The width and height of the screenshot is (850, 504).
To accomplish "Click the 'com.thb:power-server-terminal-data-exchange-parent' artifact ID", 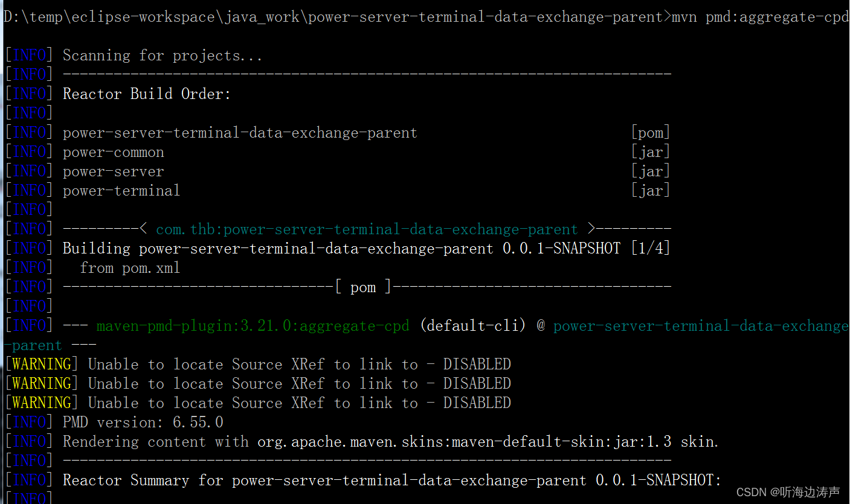I will 367,229.
